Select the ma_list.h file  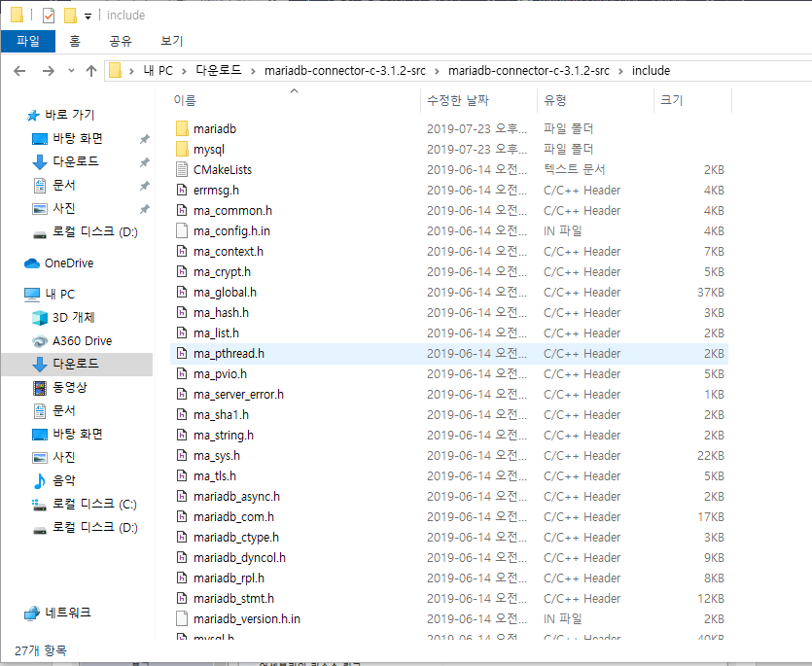(216, 333)
